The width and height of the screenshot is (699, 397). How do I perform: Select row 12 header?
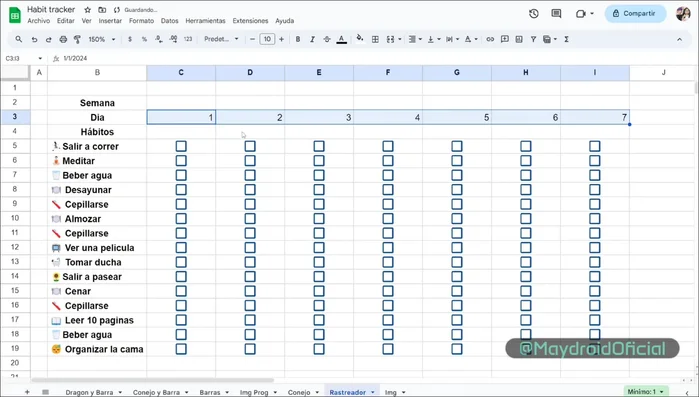click(15, 247)
